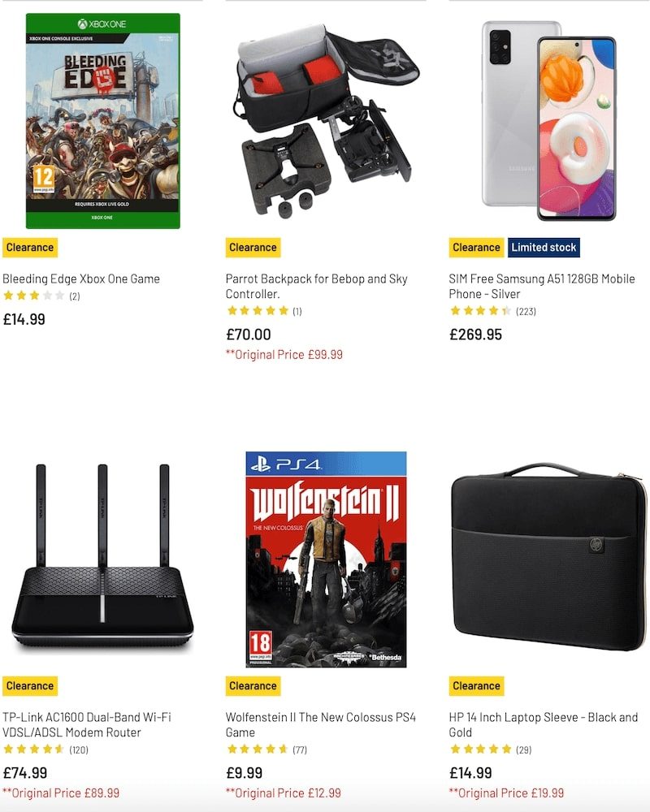Open TP-Link AC1600 Modem Router title link
This screenshot has width=650, height=812.
click(87, 724)
